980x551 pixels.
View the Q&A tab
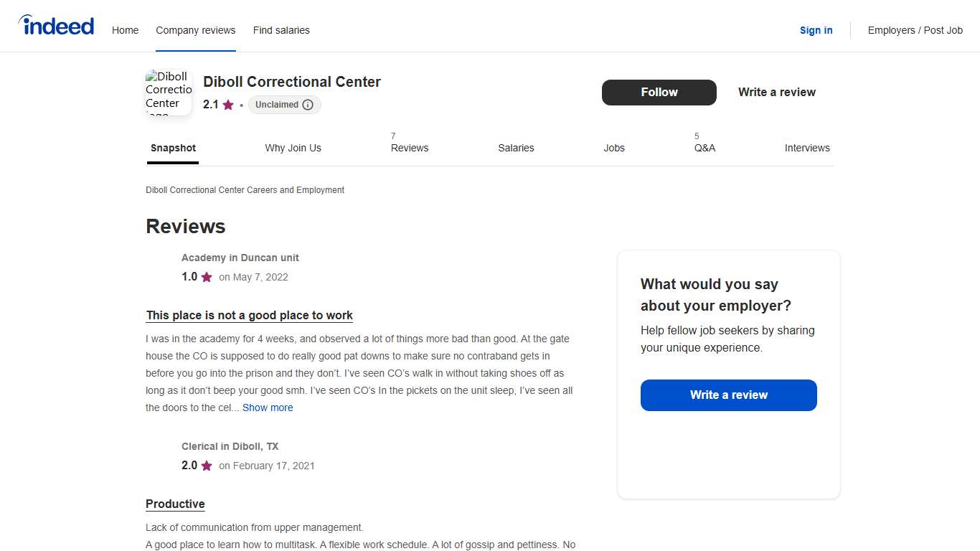pos(705,148)
